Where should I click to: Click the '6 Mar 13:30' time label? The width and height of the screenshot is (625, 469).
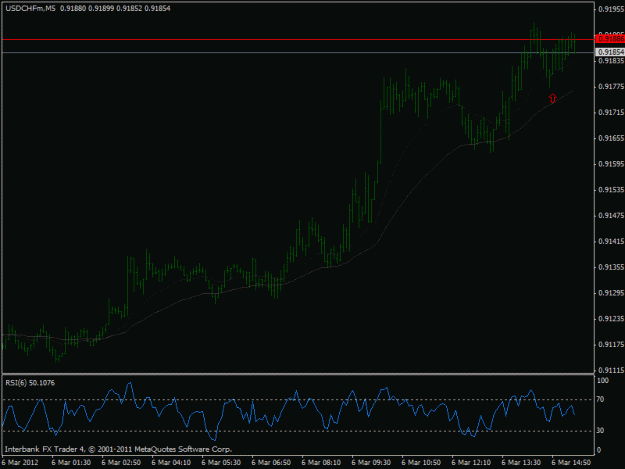[521, 463]
